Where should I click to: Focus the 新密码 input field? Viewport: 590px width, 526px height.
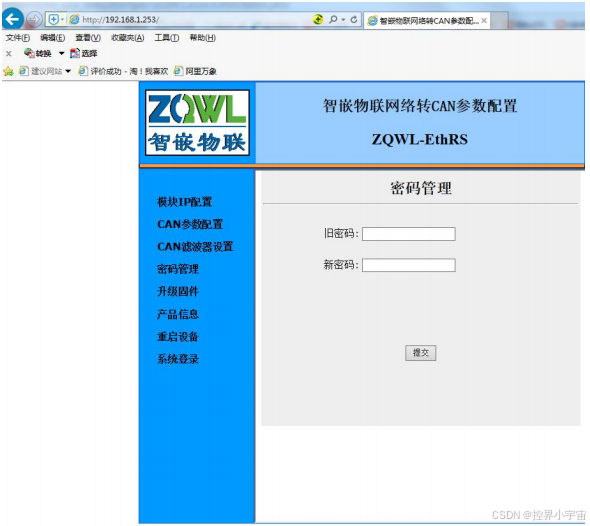(x=409, y=265)
